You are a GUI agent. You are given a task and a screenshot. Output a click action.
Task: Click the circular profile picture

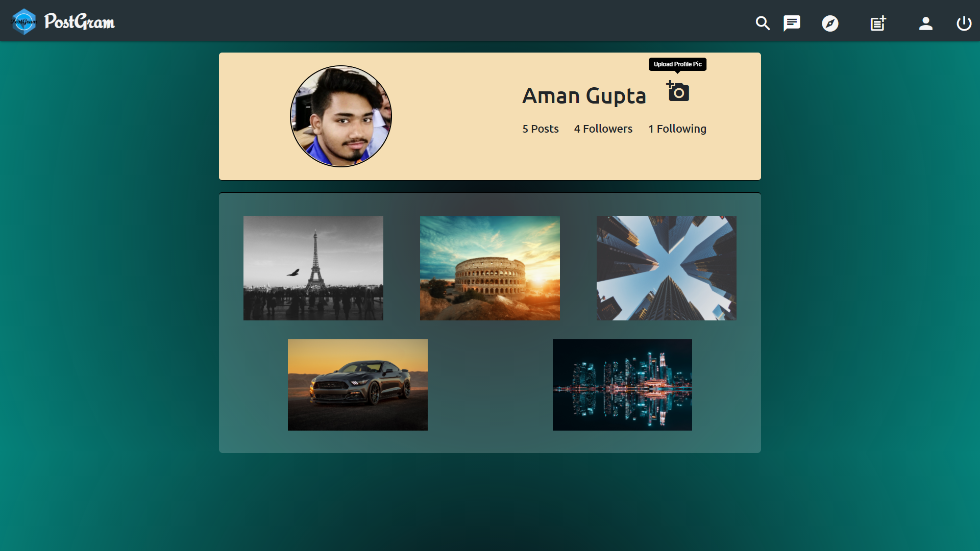point(341,116)
